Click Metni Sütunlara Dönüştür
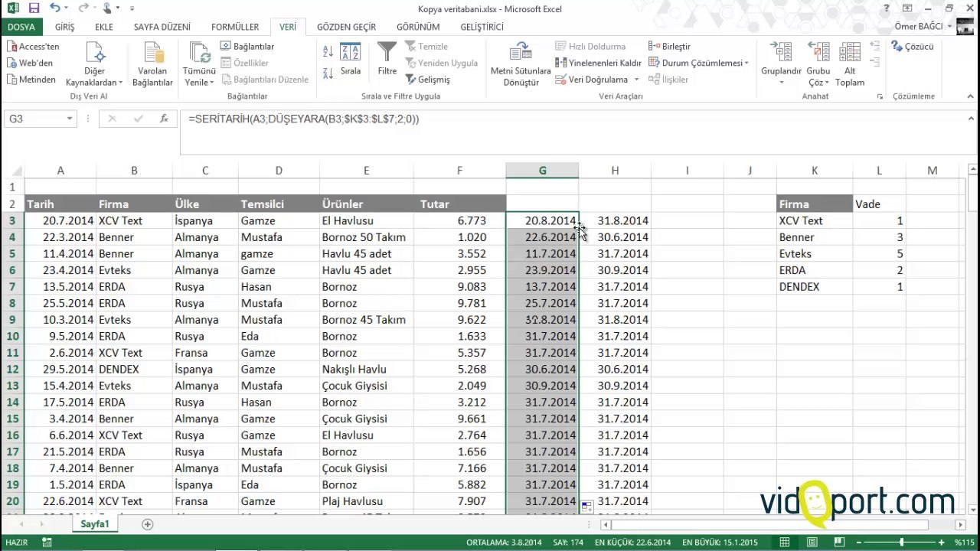Image resolution: width=980 pixels, height=551 pixels. (x=521, y=64)
